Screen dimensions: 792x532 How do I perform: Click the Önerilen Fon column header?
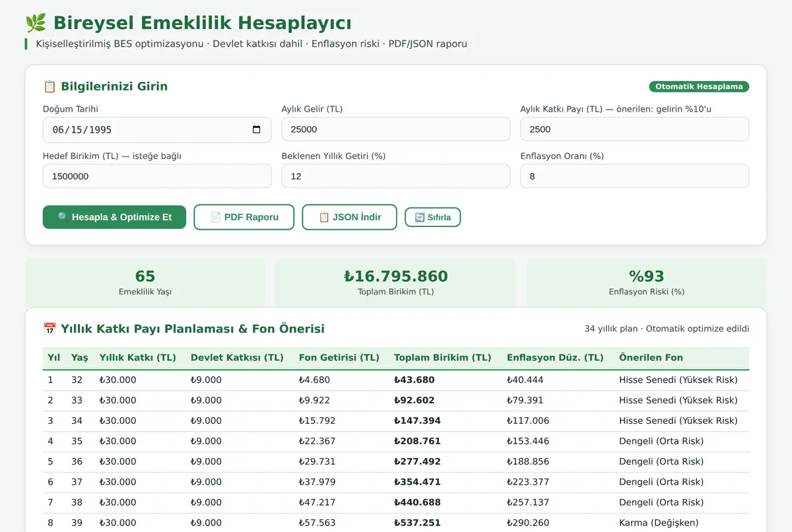pos(651,358)
